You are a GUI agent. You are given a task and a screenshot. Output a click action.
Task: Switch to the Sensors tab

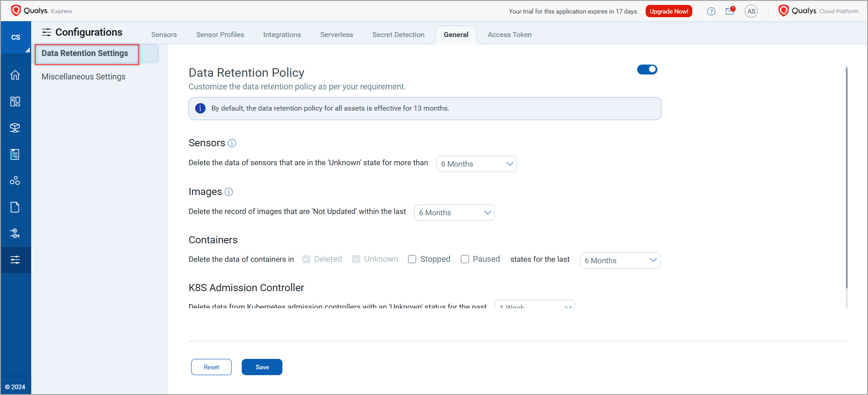(164, 35)
